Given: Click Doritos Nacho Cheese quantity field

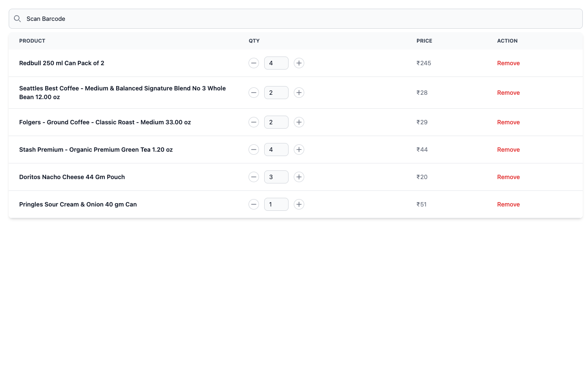Looking at the screenshot, I should [276, 177].
